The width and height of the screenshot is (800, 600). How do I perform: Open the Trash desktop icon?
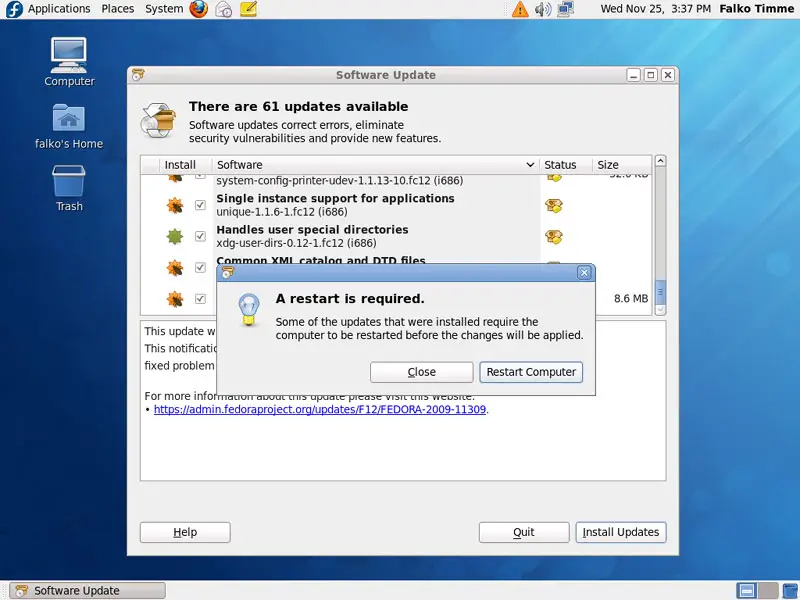(x=69, y=181)
